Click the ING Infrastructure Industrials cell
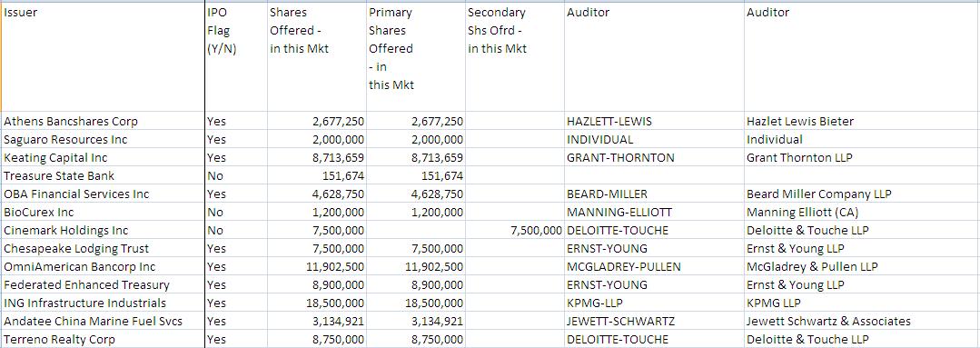The width and height of the screenshot is (980, 348). coord(104,303)
